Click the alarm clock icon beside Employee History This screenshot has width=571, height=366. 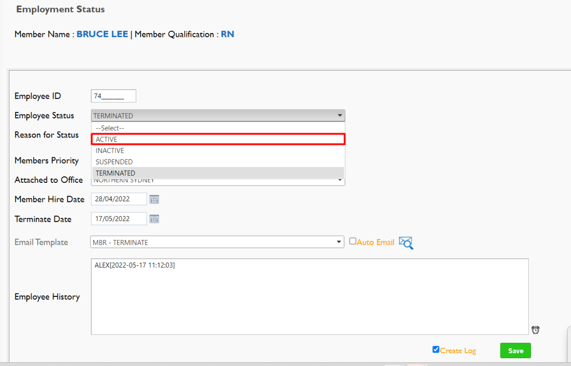(535, 330)
